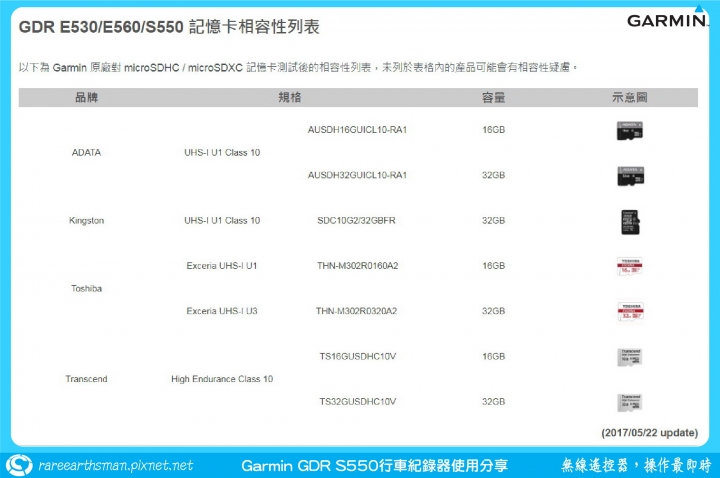Select the Transcend brand cell
The height and width of the screenshot is (478, 720).
tap(86, 379)
